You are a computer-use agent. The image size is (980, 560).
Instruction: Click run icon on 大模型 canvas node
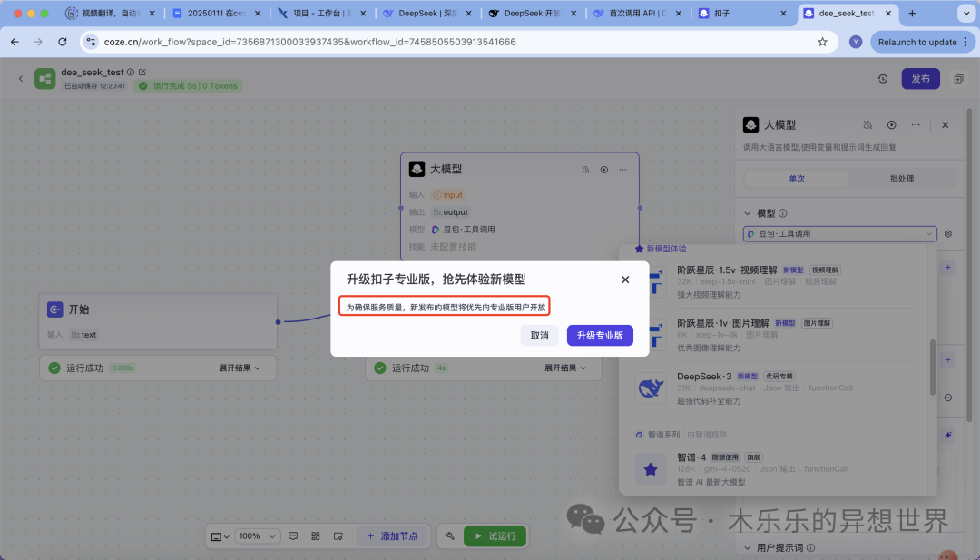pos(604,170)
